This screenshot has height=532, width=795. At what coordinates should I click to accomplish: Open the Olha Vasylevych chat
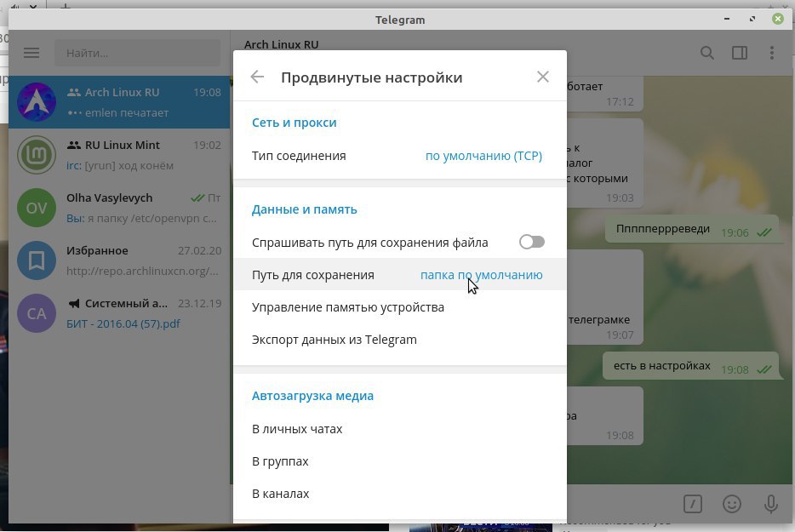120,208
